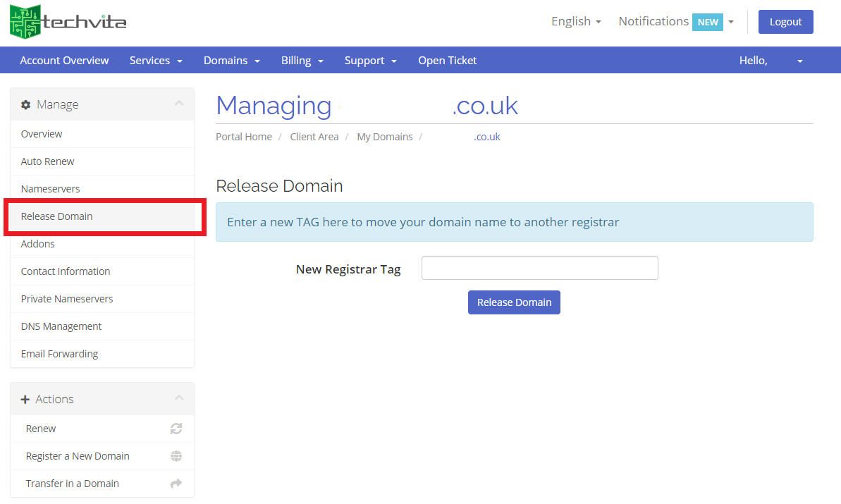Open the Billing menu
Viewport: 841px width, 504px height.
tap(302, 60)
